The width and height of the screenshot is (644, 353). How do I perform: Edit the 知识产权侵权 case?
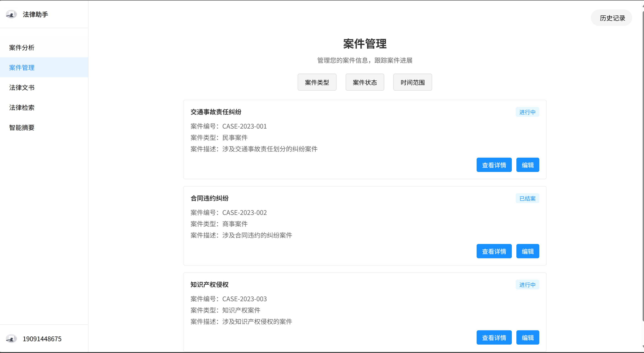(x=528, y=338)
